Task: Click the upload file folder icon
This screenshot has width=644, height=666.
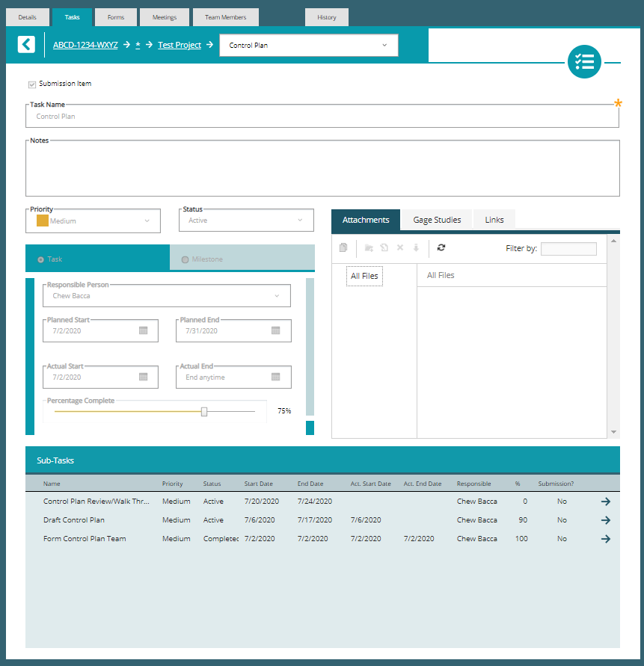Action: tap(369, 247)
